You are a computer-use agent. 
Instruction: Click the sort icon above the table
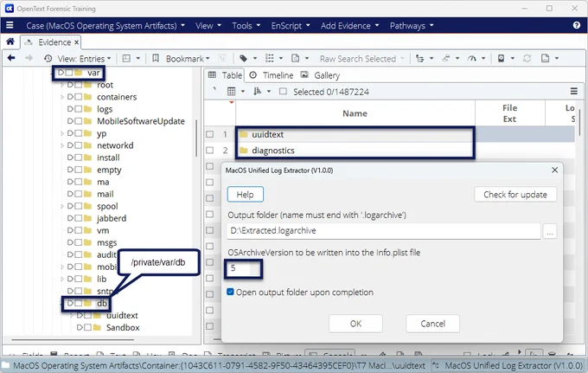coord(258,91)
